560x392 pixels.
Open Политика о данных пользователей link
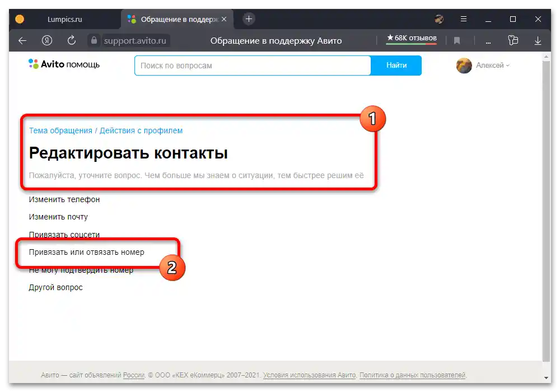click(x=413, y=375)
